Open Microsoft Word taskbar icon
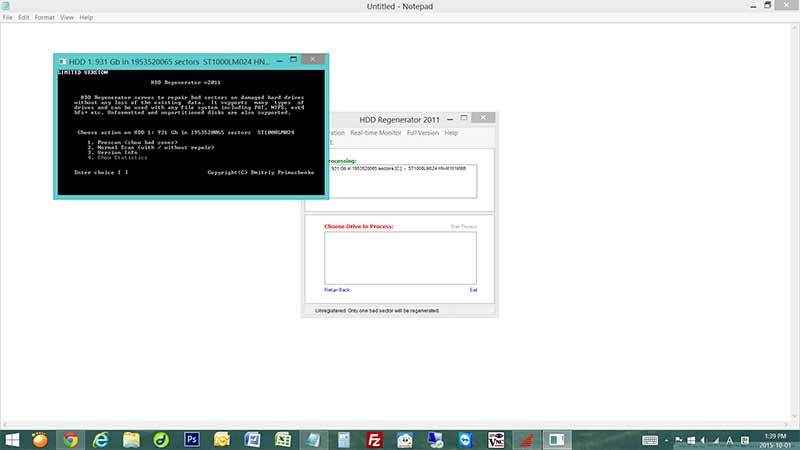The width and height of the screenshot is (800, 450). 253,440
